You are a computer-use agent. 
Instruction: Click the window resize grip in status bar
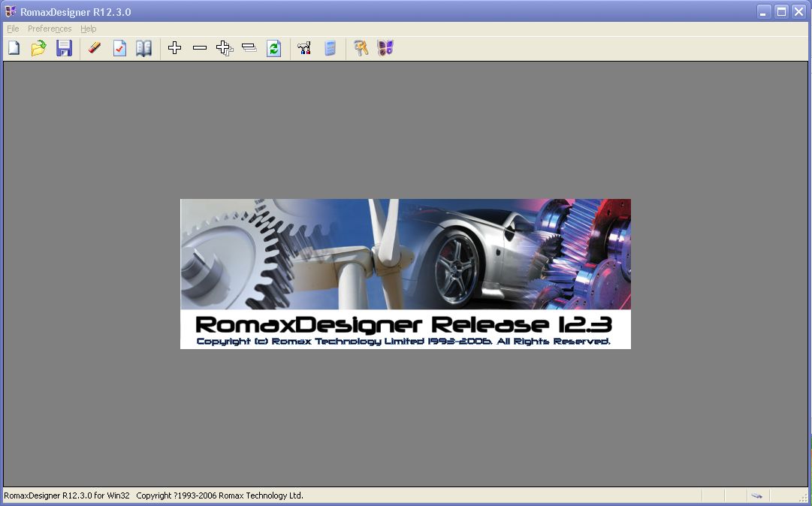coord(803,497)
